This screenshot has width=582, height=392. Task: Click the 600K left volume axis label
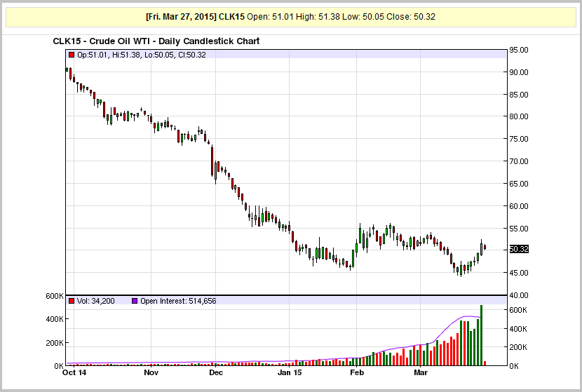(55, 296)
